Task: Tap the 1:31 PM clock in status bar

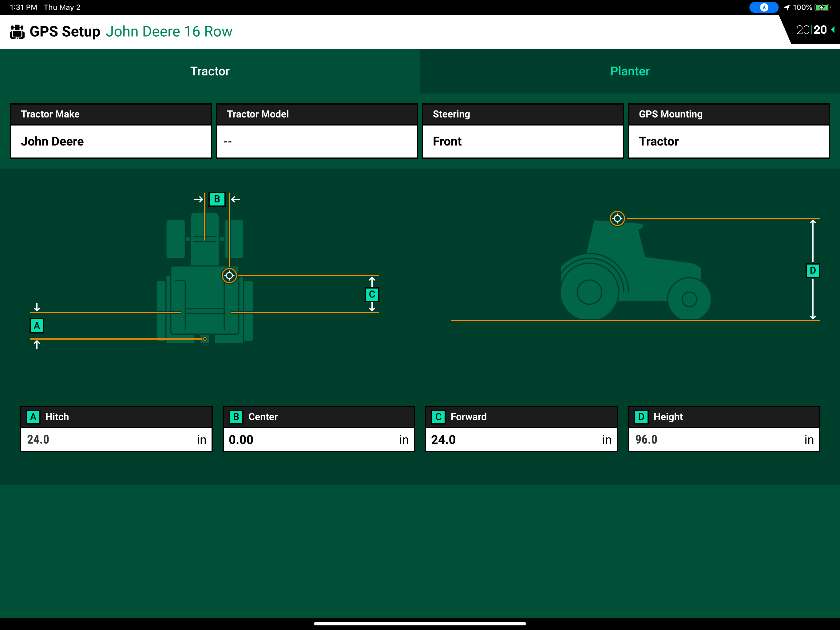Action: 24,7
